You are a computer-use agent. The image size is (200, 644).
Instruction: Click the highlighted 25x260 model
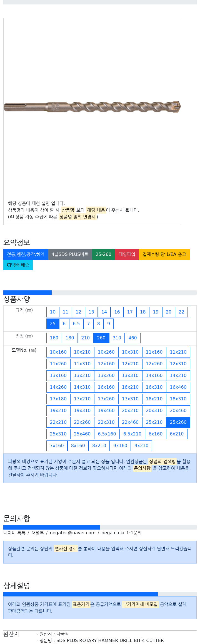click(178, 422)
